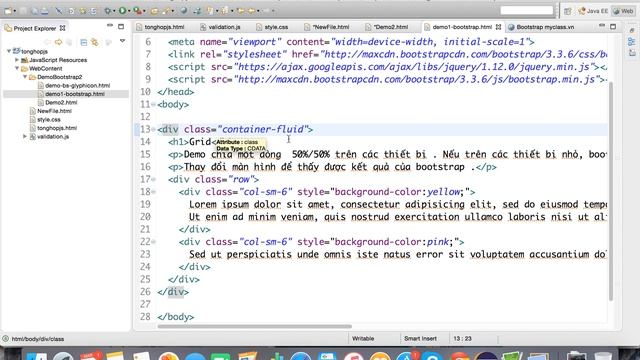Click the Open Web Browser globe icon
Image resolution: width=640 pixels, height=360 pixels.
pos(184,11)
